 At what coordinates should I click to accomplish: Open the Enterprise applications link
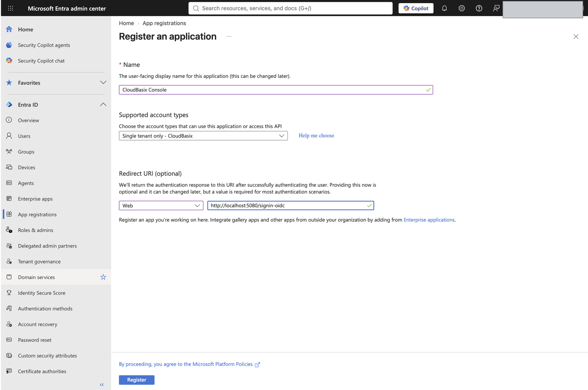click(429, 220)
